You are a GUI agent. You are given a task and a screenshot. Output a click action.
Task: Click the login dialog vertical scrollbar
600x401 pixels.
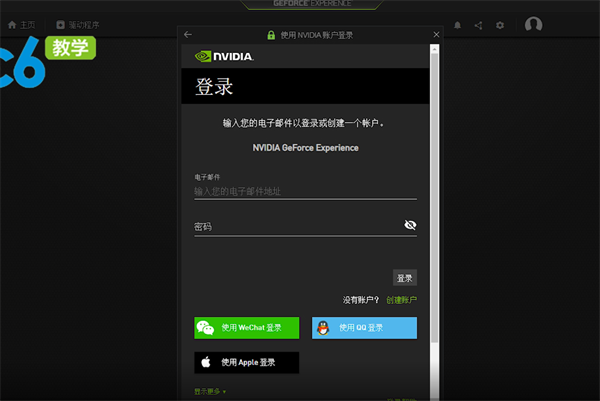tap(434, 198)
